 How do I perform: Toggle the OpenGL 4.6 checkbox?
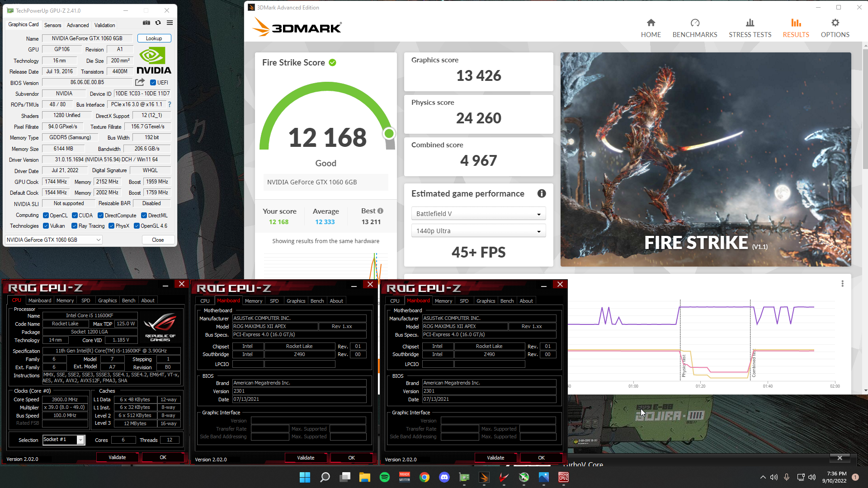pyautogui.click(x=137, y=226)
